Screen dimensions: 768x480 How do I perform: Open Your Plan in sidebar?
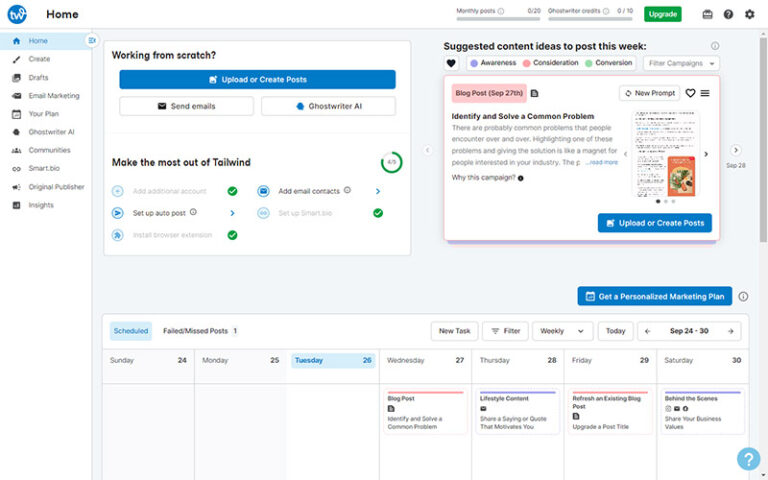(x=46, y=114)
